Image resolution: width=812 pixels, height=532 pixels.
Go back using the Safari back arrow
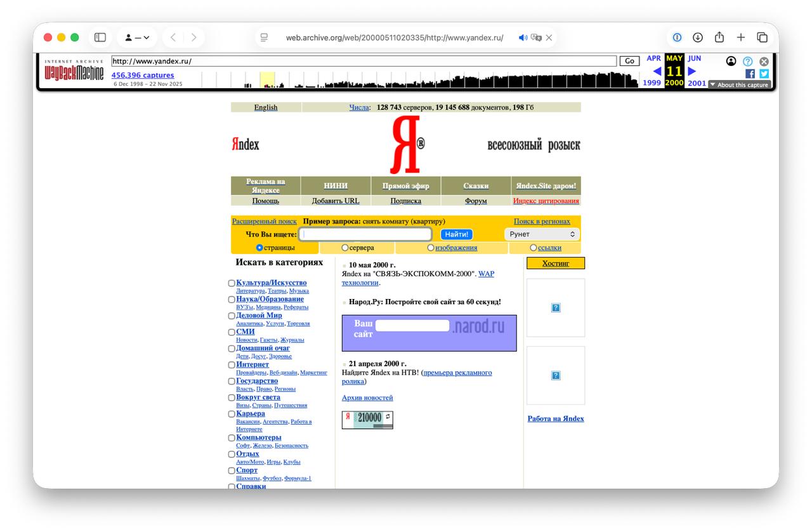tap(173, 37)
